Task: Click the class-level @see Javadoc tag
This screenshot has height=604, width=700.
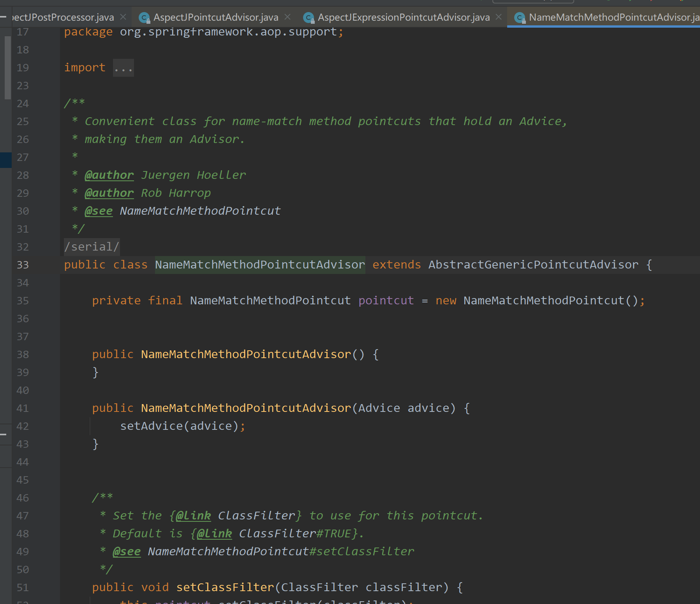Action: [99, 211]
